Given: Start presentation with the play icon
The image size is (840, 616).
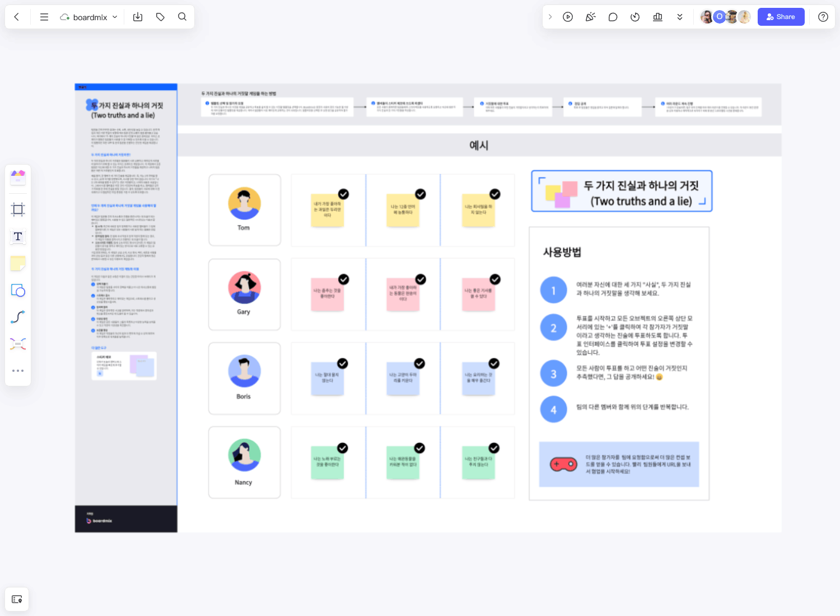Looking at the screenshot, I should (568, 17).
